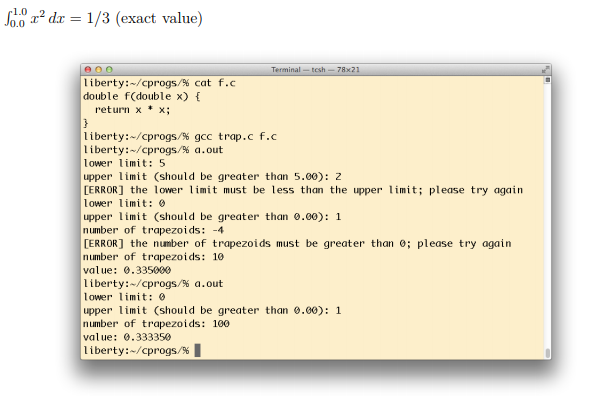Click the terminal cursor block at last prompt
Viewport: 611px width, 396px height.
[198, 350]
